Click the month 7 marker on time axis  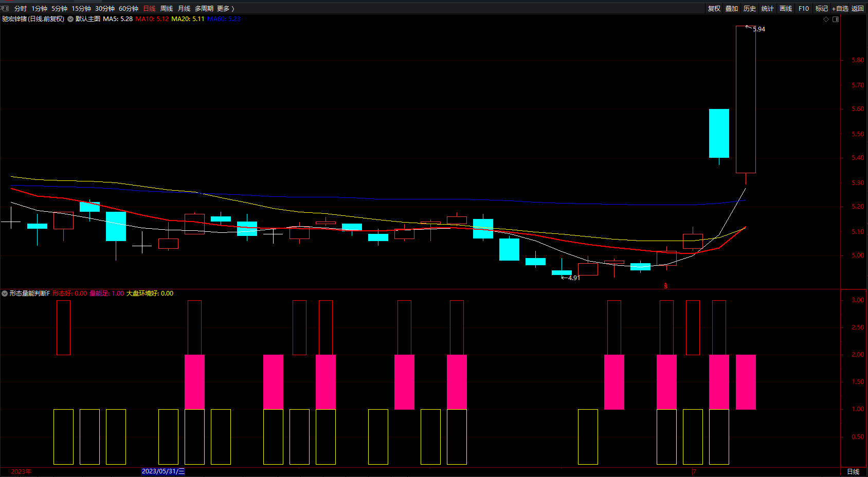click(694, 471)
